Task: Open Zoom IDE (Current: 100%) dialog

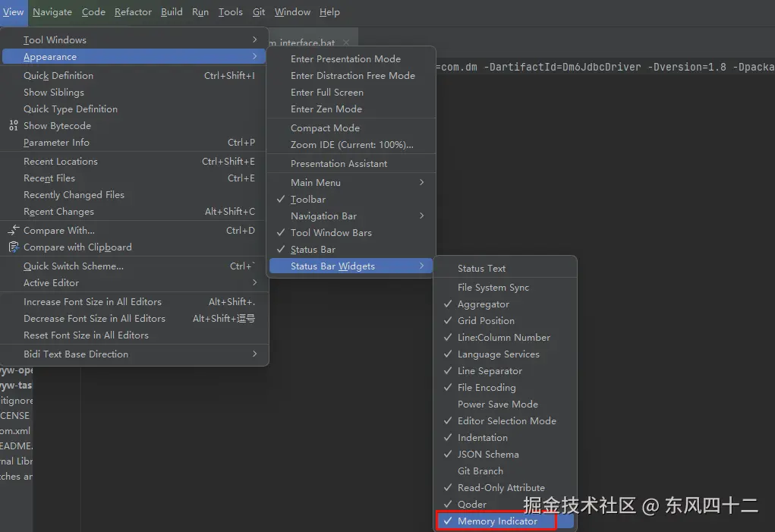Action: pos(336,145)
